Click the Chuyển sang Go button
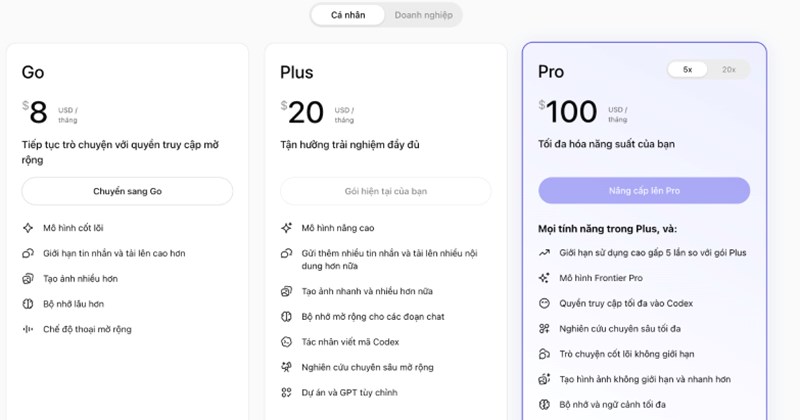This screenshot has height=420, width=800. (x=127, y=191)
